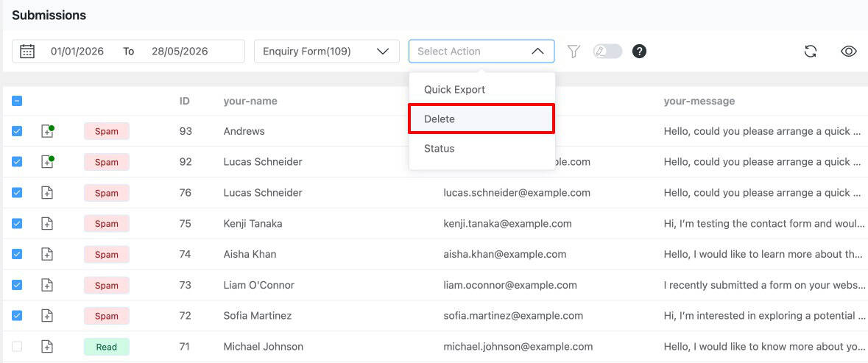
Task: Click Liam O'Connor's message preview text
Action: [x=763, y=286]
